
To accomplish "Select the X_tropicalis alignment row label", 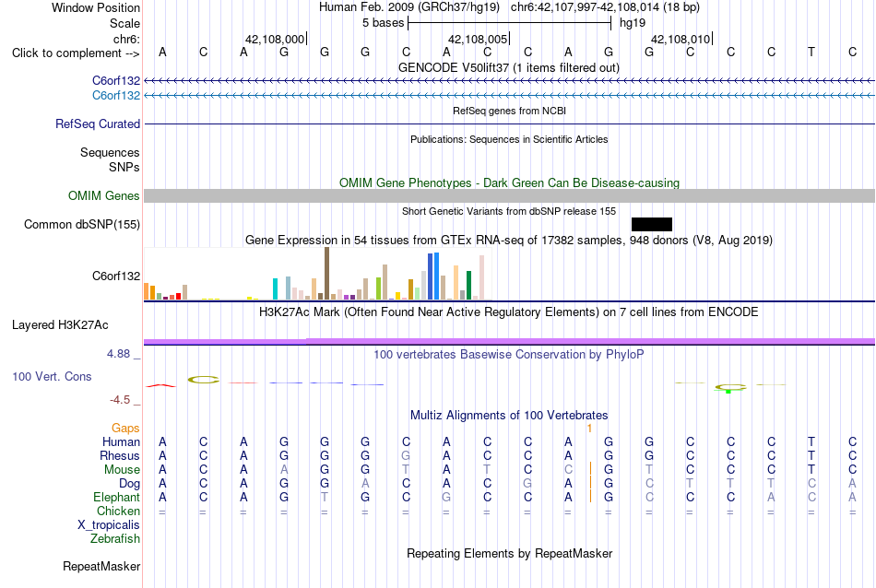I will pos(109,525).
